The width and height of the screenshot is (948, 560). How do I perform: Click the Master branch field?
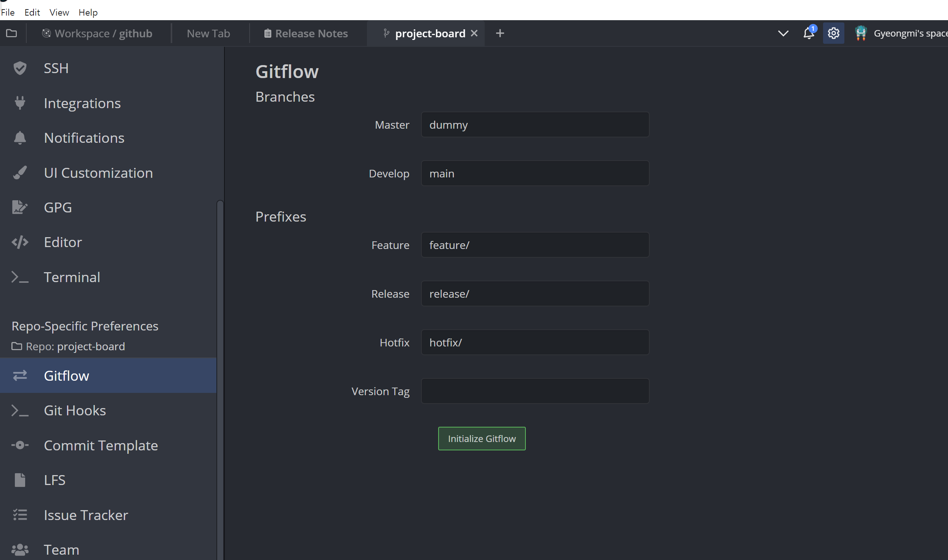pyautogui.click(x=535, y=124)
